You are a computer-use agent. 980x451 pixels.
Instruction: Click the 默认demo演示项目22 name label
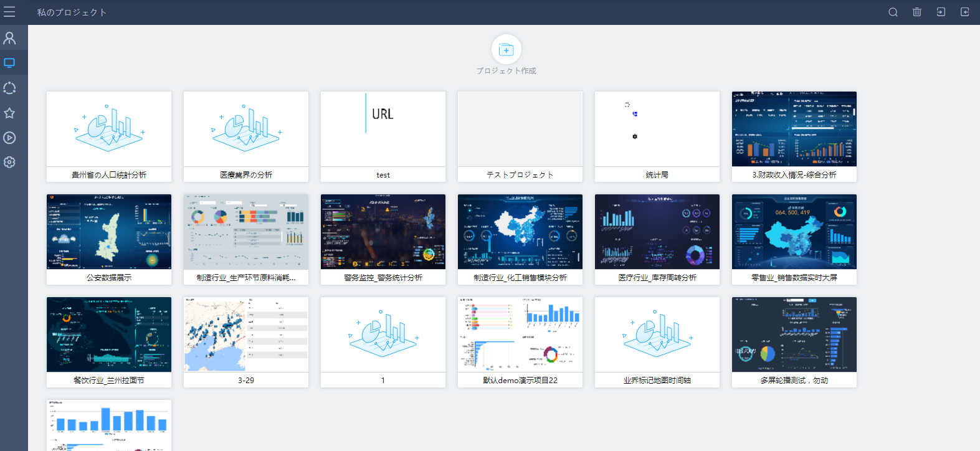[520, 381]
